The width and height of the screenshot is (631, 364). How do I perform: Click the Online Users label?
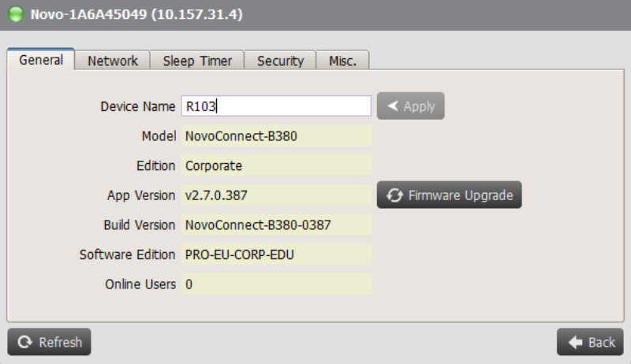140,284
